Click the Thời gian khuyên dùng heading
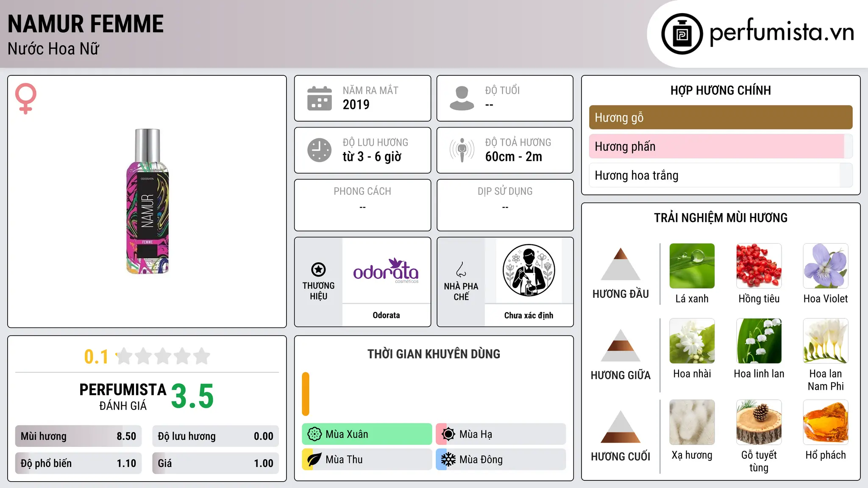The width and height of the screenshot is (868, 488). coord(434,354)
